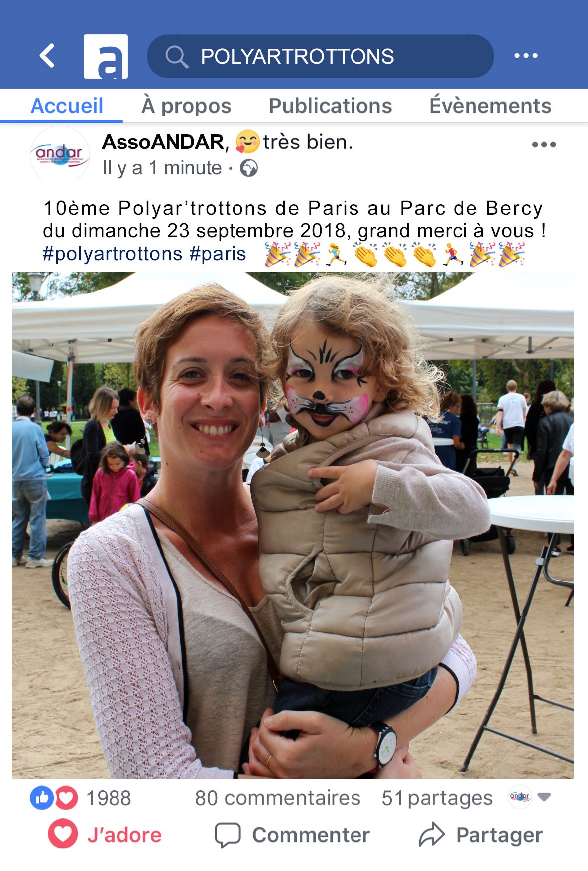Click the POLYARTROTTONS search field
Image resolution: width=588 pixels, height=871 pixels.
click(x=321, y=56)
